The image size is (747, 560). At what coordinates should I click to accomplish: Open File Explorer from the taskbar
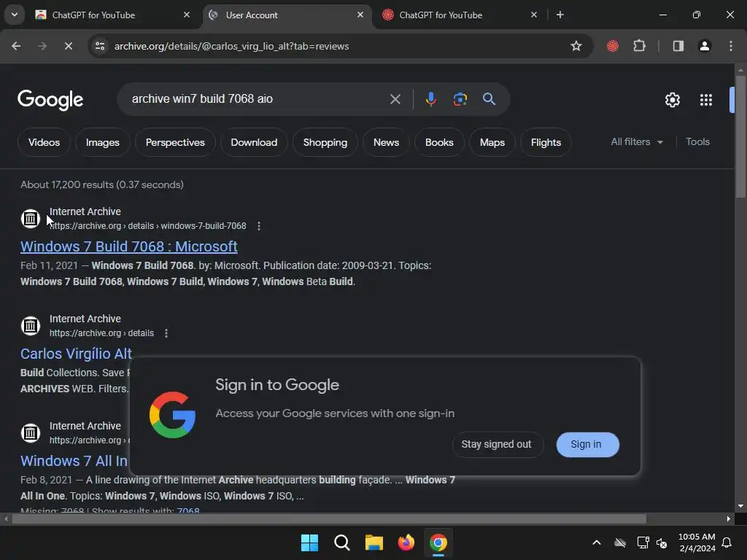click(374, 542)
